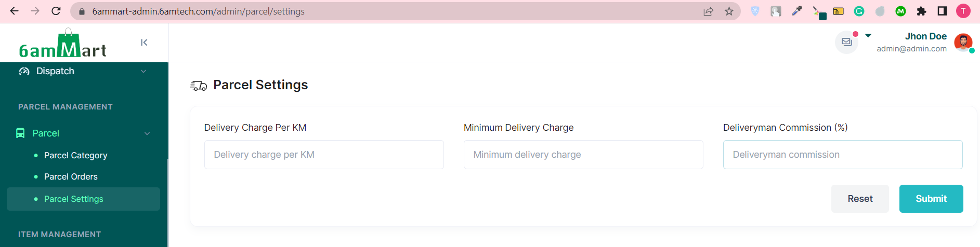Click the 6amMart logo
Screen dimensions: 980x247
click(x=62, y=43)
